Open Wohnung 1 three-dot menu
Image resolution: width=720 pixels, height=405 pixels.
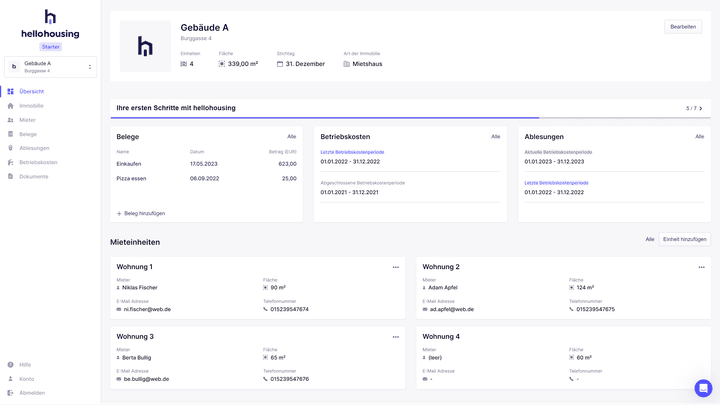[x=396, y=267]
